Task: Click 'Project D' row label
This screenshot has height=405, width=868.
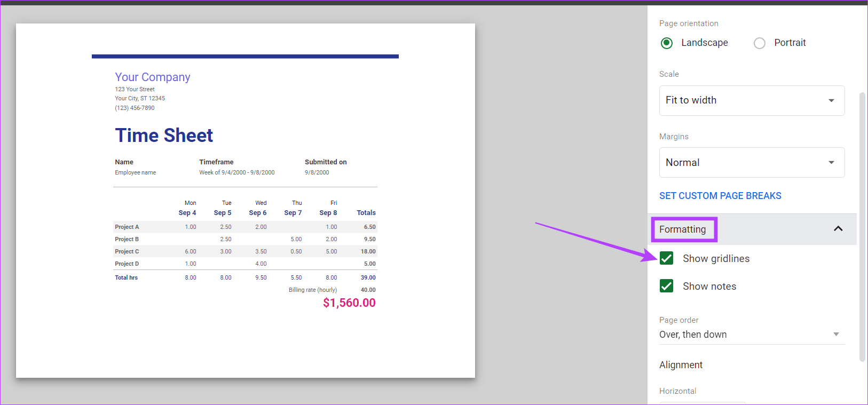Action: coord(127,264)
